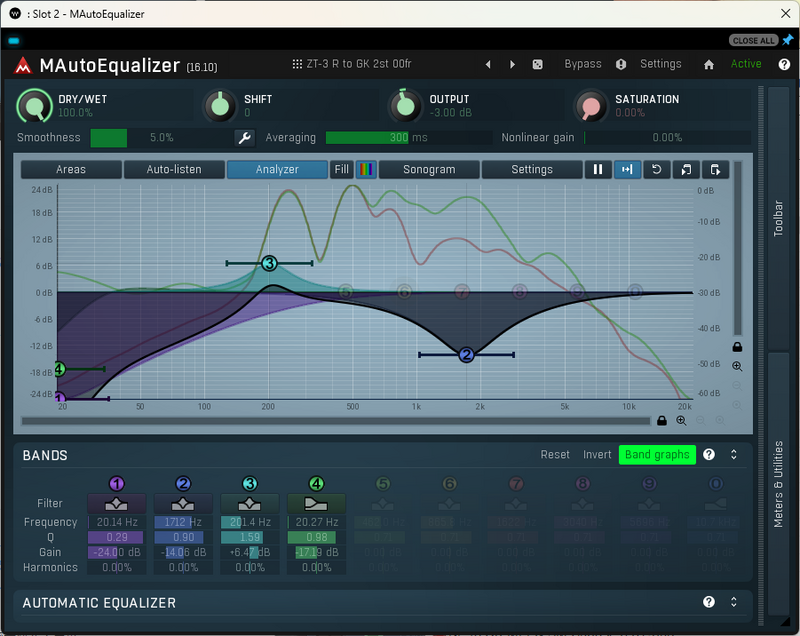Click the random preset dice icon
The image size is (800, 636).
click(x=538, y=64)
